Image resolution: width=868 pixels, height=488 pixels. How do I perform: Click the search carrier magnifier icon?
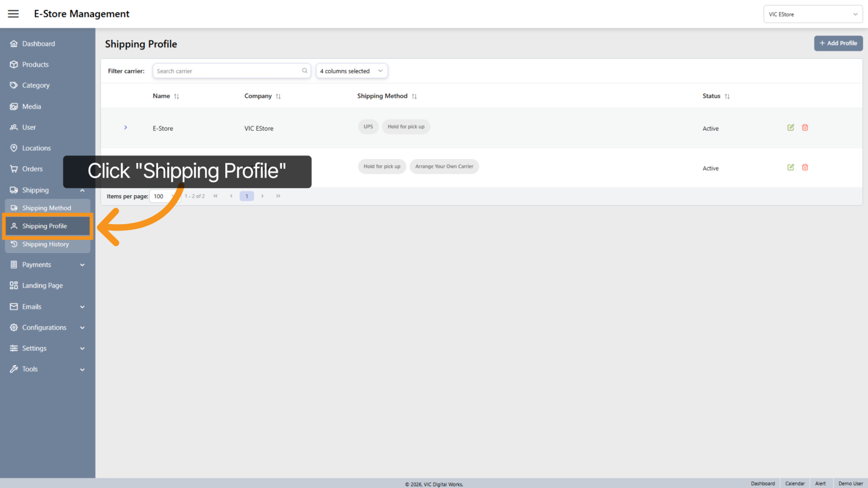305,71
